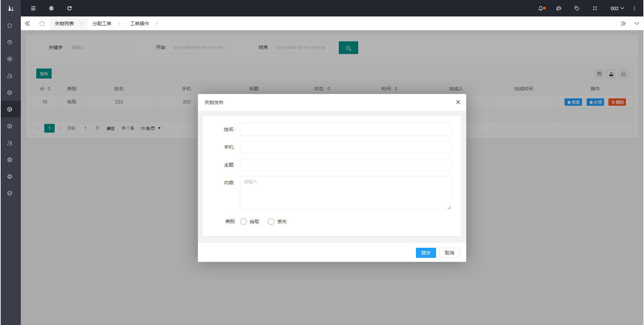Image resolution: width=644 pixels, height=325 pixels.
Task: Click the 取消 cancel button
Action: pyautogui.click(x=449, y=253)
